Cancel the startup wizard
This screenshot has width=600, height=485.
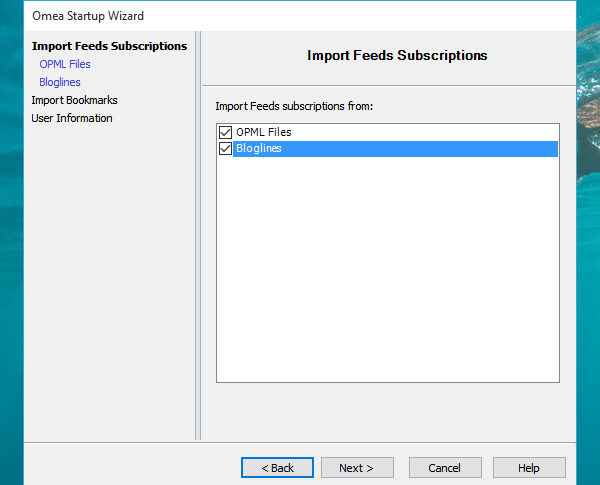(445, 467)
